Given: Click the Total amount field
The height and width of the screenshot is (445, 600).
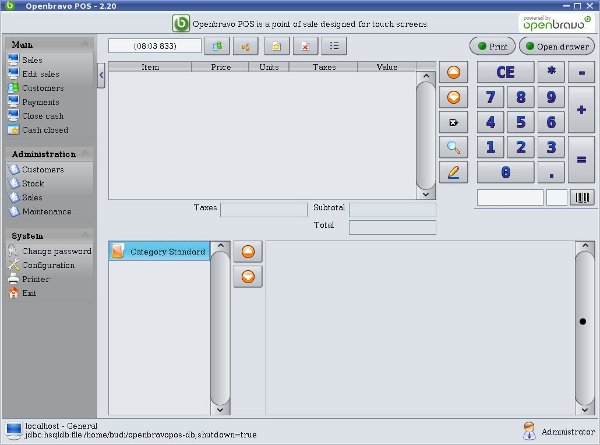Looking at the screenshot, I should pyautogui.click(x=393, y=227).
